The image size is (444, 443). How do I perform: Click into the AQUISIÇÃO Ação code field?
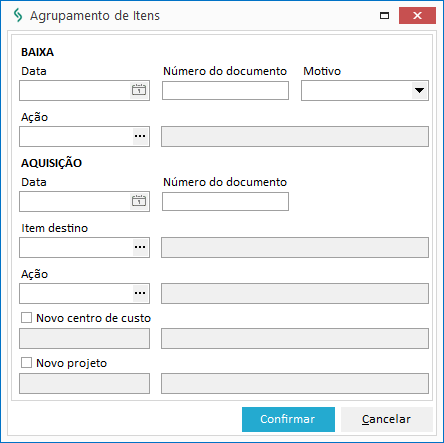76,293
